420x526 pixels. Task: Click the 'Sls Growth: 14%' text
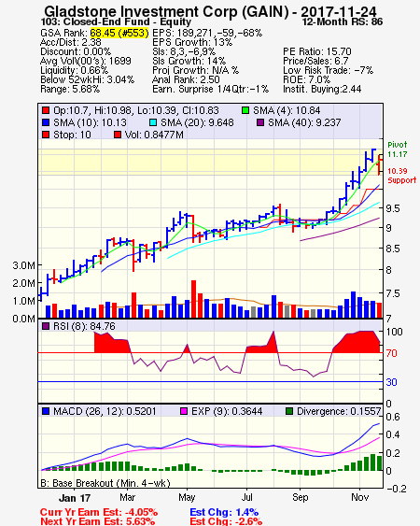(x=189, y=61)
